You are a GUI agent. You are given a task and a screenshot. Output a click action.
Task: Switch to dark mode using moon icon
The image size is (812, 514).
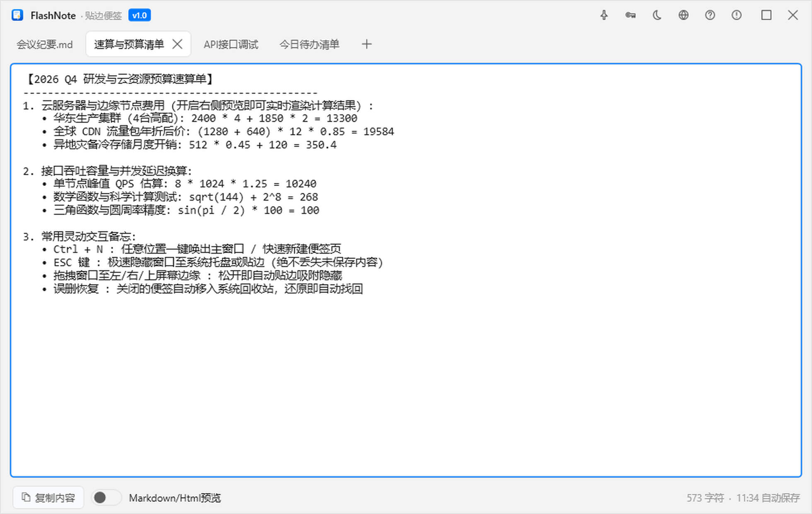coord(657,15)
